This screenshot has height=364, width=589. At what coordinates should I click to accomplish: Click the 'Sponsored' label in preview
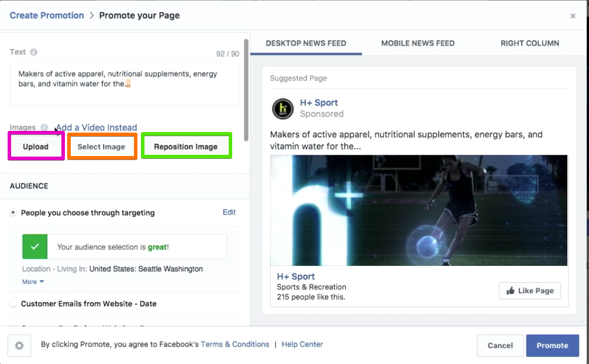322,114
